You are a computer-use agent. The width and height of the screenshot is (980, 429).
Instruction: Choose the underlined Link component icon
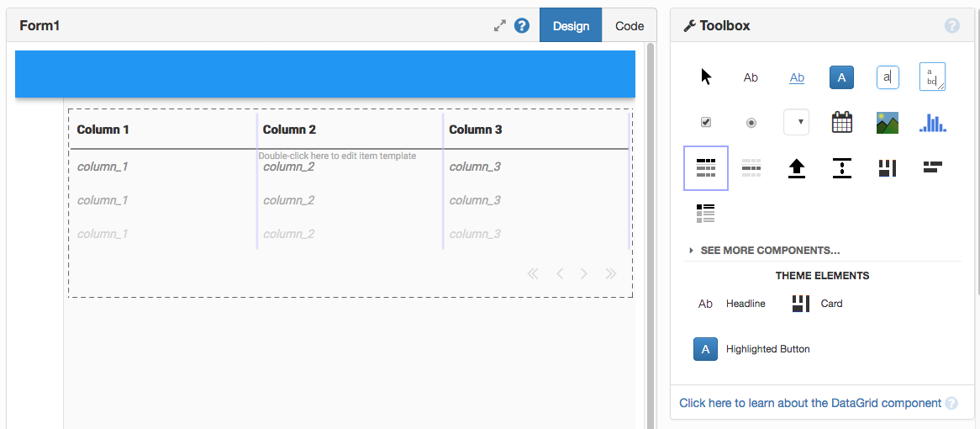pos(797,77)
